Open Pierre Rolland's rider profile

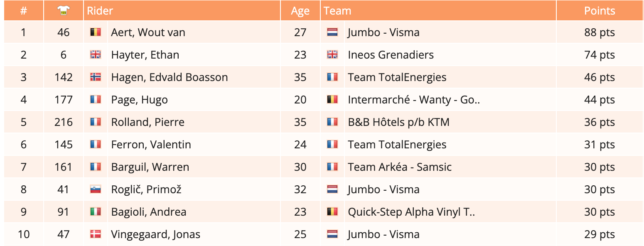tap(147, 122)
